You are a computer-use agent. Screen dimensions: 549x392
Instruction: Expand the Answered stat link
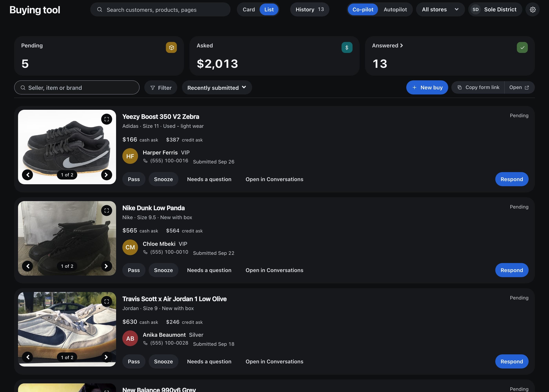387,45
